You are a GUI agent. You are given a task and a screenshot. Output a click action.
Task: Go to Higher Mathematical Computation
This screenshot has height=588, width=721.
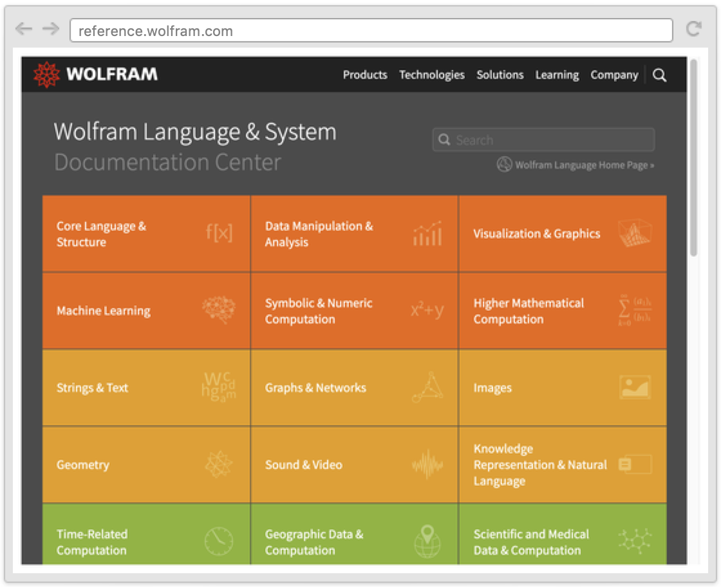[x=529, y=311]
